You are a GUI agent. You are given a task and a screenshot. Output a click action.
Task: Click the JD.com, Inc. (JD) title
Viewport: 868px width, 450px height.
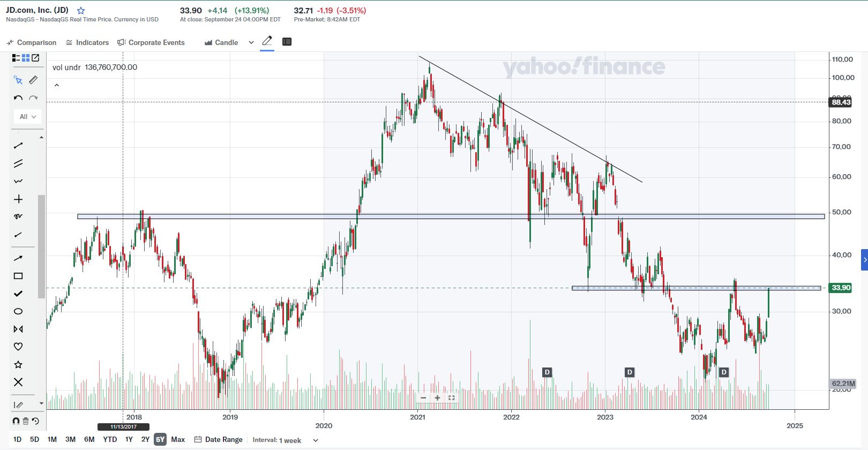coord(38,10)
